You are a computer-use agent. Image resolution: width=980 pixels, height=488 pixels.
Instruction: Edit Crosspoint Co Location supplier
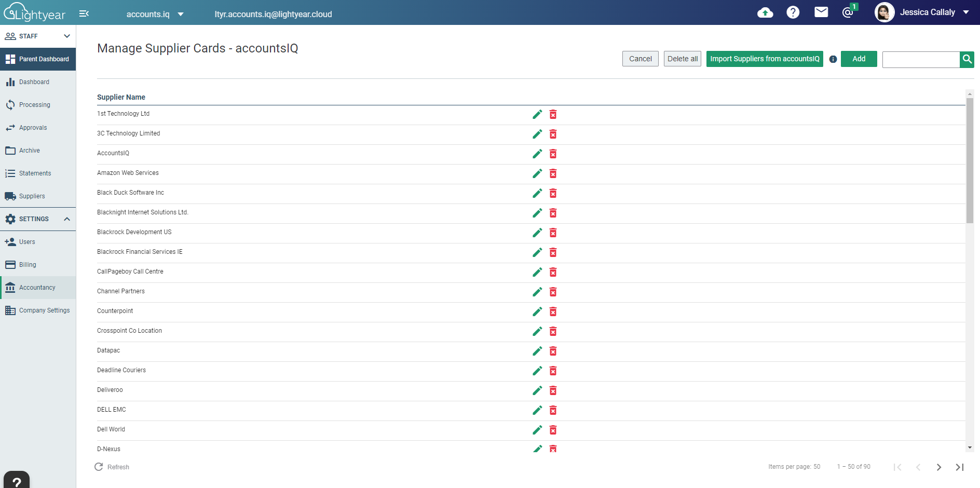click(x=537, y=331)
